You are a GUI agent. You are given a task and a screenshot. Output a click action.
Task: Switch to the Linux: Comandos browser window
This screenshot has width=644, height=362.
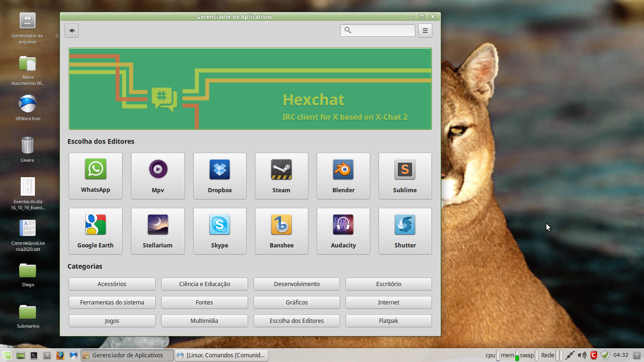coord(221,355)
